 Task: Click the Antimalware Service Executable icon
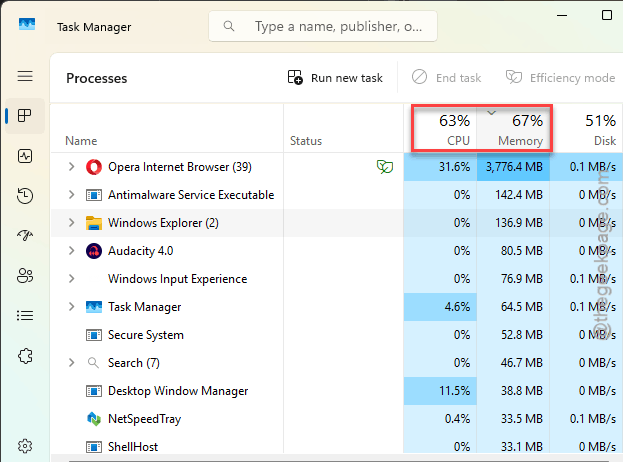point(94,195)
